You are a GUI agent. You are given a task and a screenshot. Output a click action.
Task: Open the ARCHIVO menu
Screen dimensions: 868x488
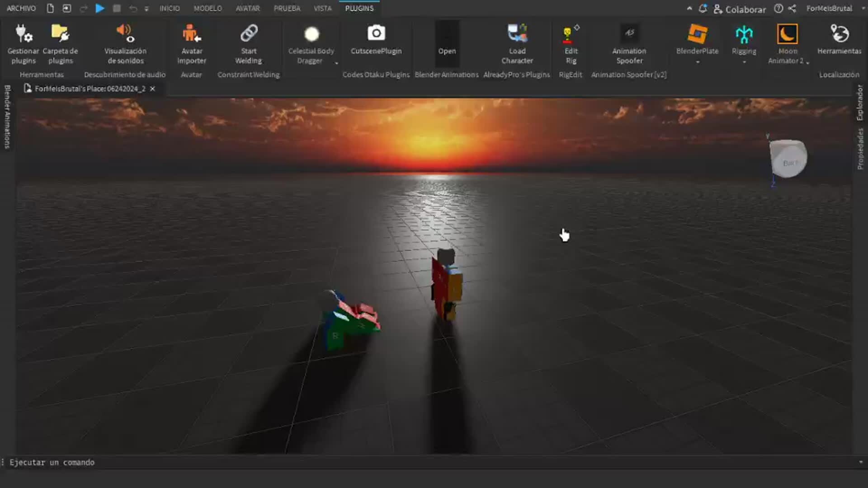tap(21, 8)
